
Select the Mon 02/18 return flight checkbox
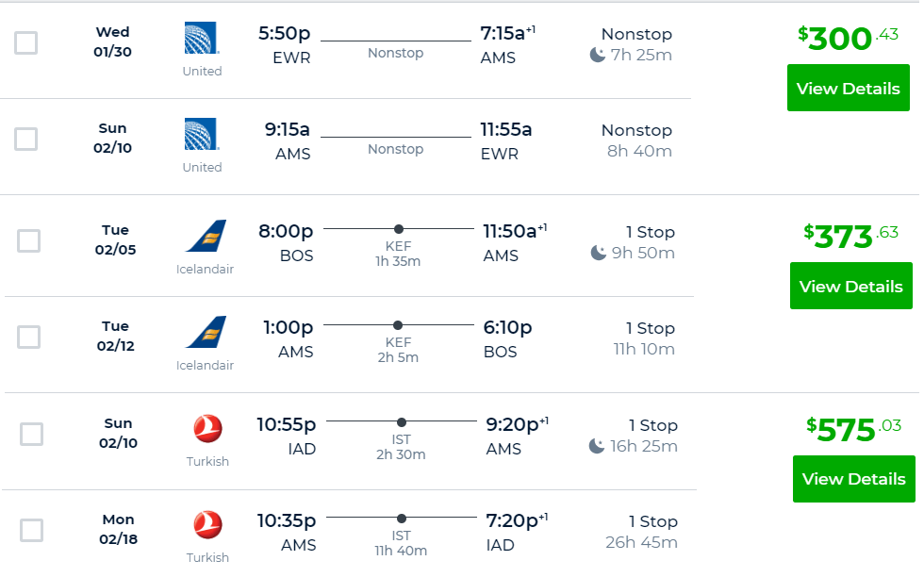coord(32,530)
